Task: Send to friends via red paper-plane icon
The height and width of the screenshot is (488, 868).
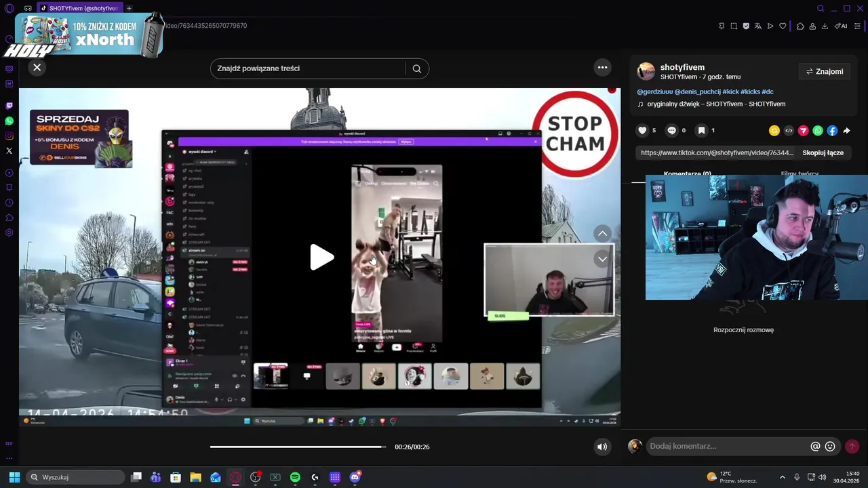Action: [804, 130]
